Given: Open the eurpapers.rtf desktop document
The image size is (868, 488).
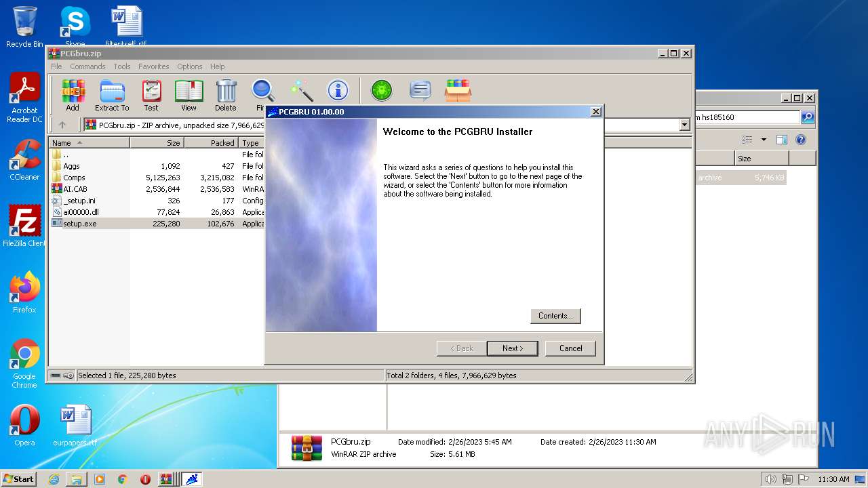Looking at the screenshot, I should click(x=75, y=426).
